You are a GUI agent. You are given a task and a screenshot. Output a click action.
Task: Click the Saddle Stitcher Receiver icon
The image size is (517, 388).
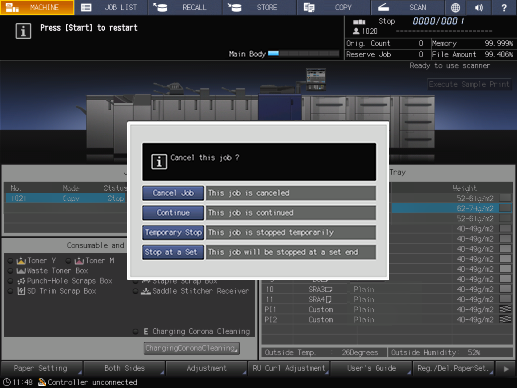click(146, 291)
